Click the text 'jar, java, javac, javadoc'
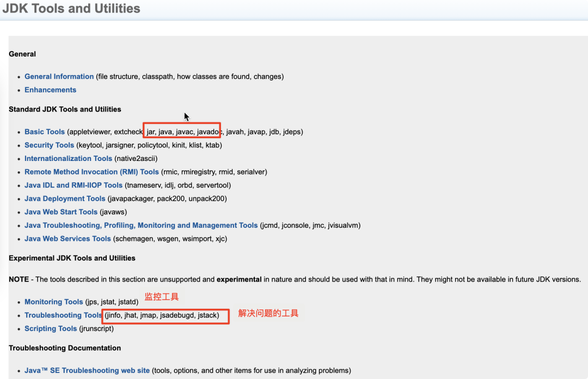 click(184, 132)
